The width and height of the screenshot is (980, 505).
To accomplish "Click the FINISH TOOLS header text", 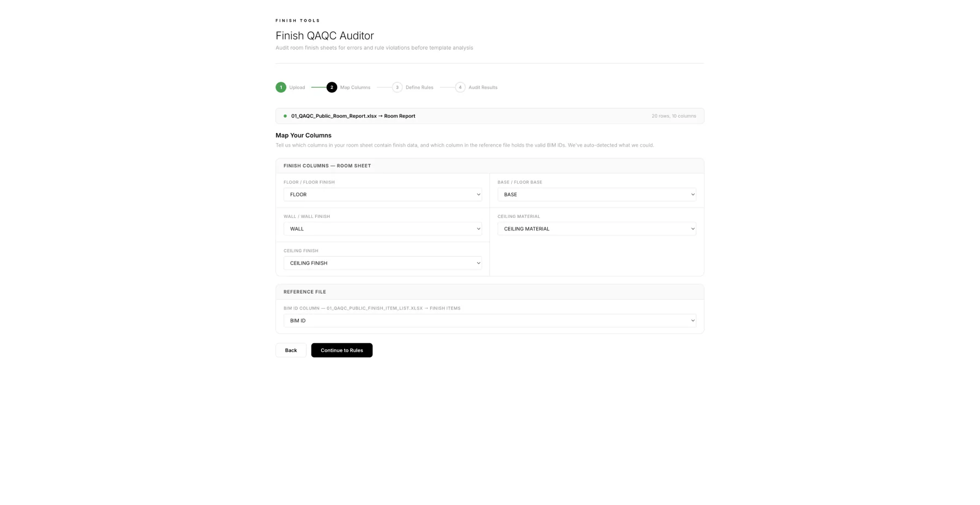I will pos(297,20).
